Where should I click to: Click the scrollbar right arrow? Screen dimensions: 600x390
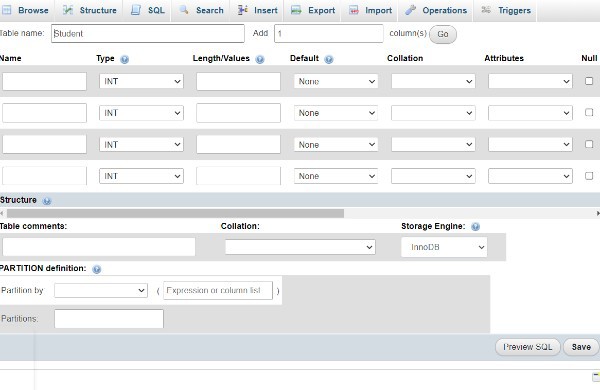pyautogui.click(x=598, y=213)
